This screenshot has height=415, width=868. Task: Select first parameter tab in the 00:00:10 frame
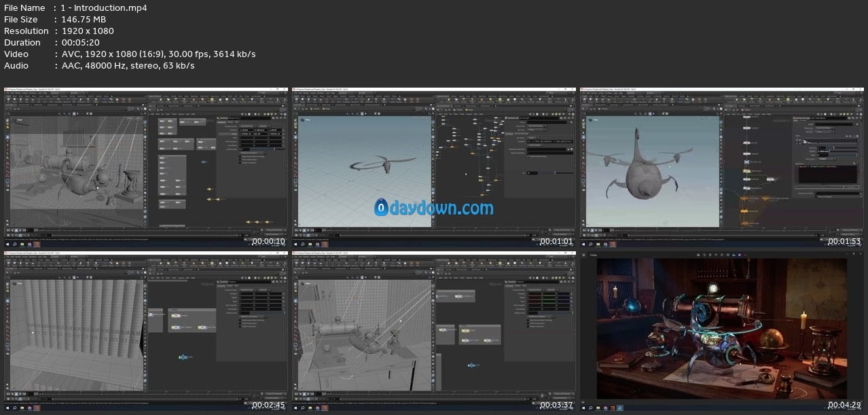point(223,122)
